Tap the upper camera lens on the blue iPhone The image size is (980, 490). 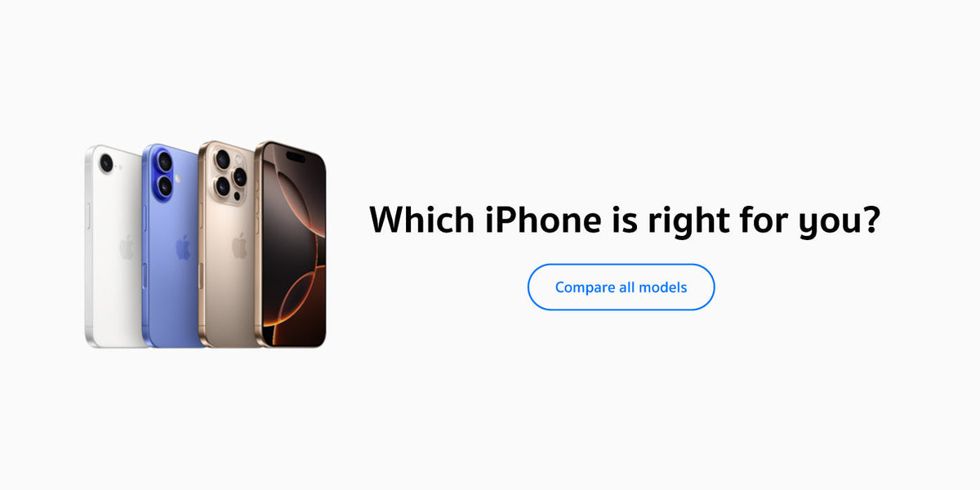point(164,162)
